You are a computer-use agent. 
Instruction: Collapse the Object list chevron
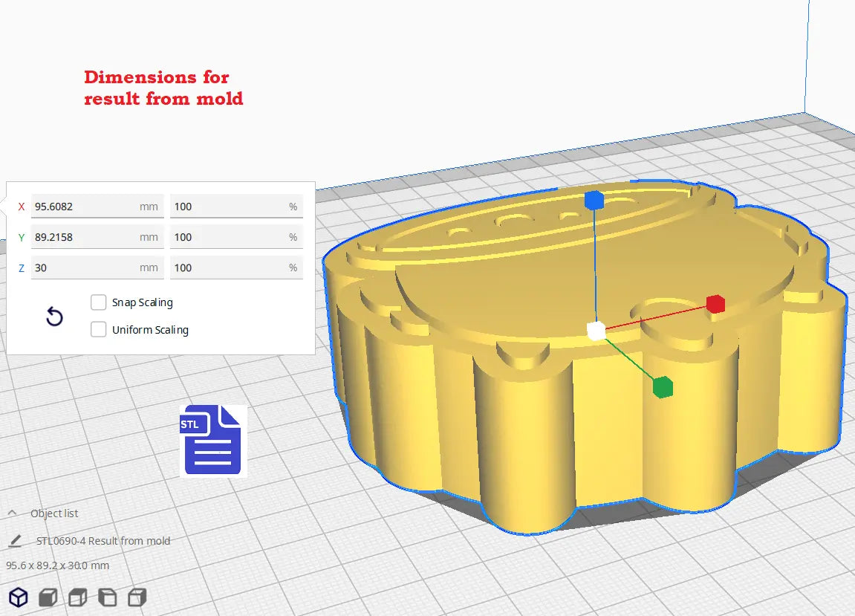13,513
